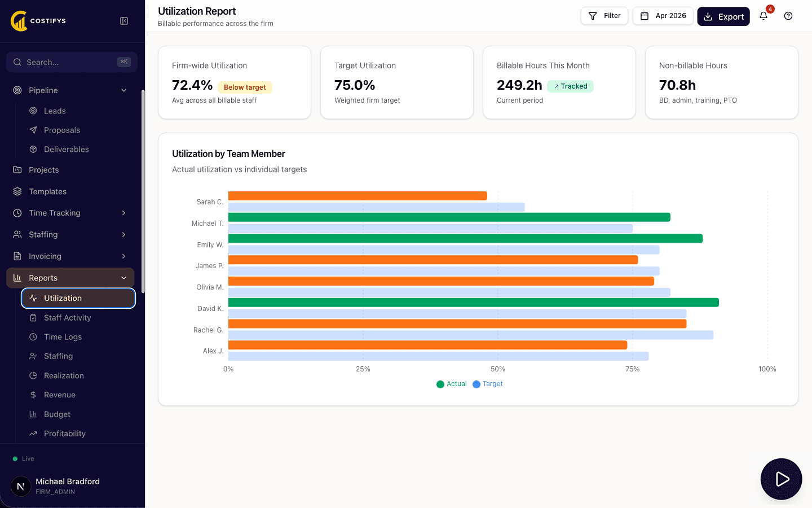This screenshot has width=812, height=508.
Task: Click the Below target badge
Action: click(x=245, y=87)
